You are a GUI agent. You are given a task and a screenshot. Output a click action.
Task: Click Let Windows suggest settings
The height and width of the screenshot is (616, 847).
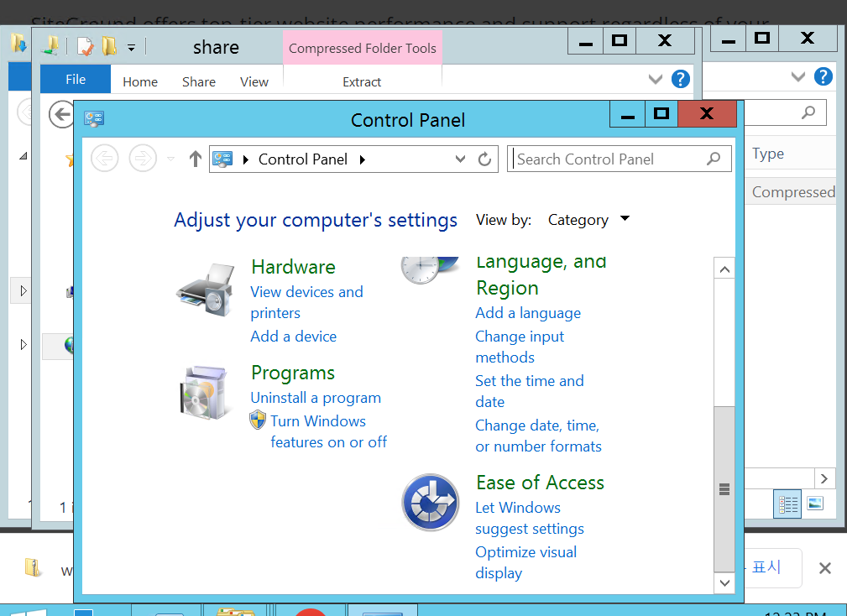point(530,518)
